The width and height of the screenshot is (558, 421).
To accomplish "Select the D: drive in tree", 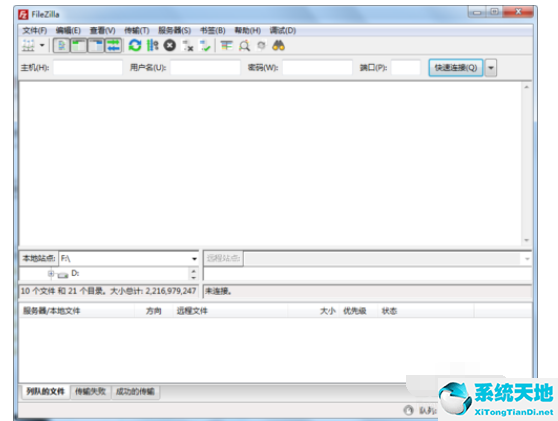I will [75, 273].
